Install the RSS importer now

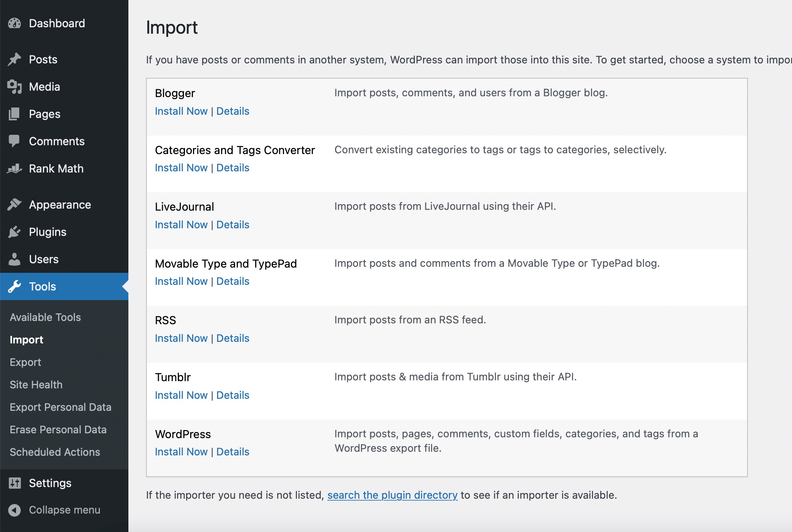tap(181, 338)
